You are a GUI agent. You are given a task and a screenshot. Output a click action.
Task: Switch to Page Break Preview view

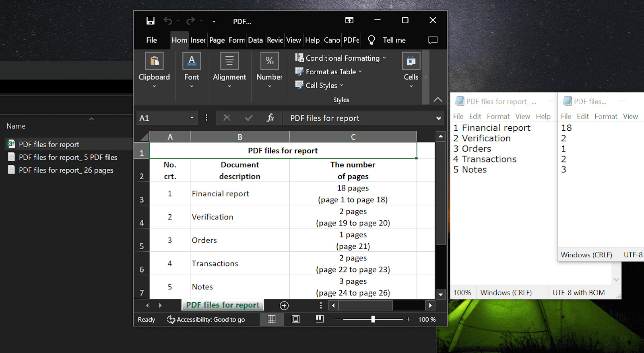point(320,319)
